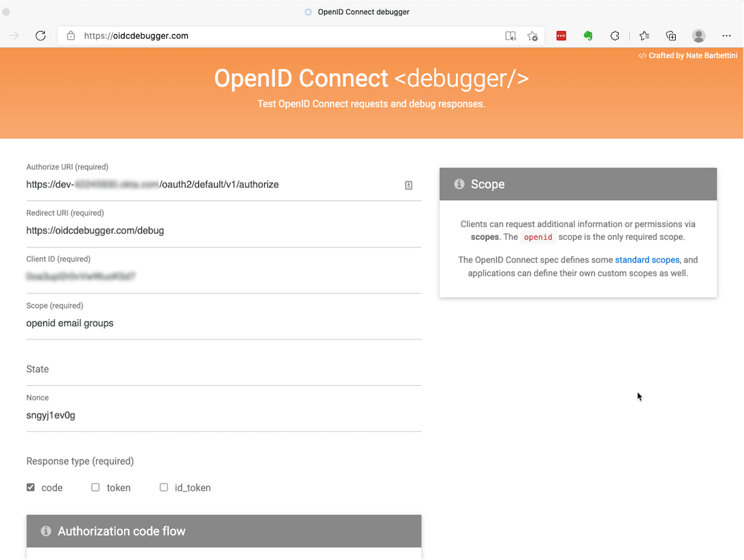Click the Crafted by Nate Barbettini link
This screenshot has width=744, height=560.
click(688, 56)
